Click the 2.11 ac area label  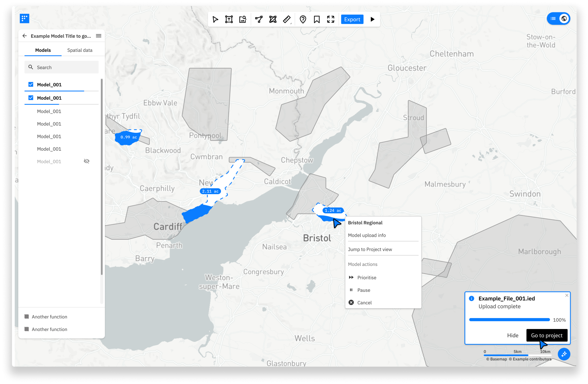(210, 191)
